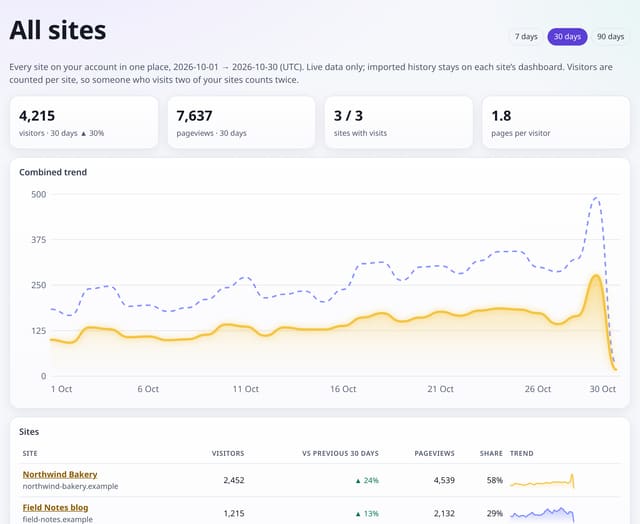The image size is (640, 524).
Task: Click the 16 Oct axis label
Action: point(343,389)
